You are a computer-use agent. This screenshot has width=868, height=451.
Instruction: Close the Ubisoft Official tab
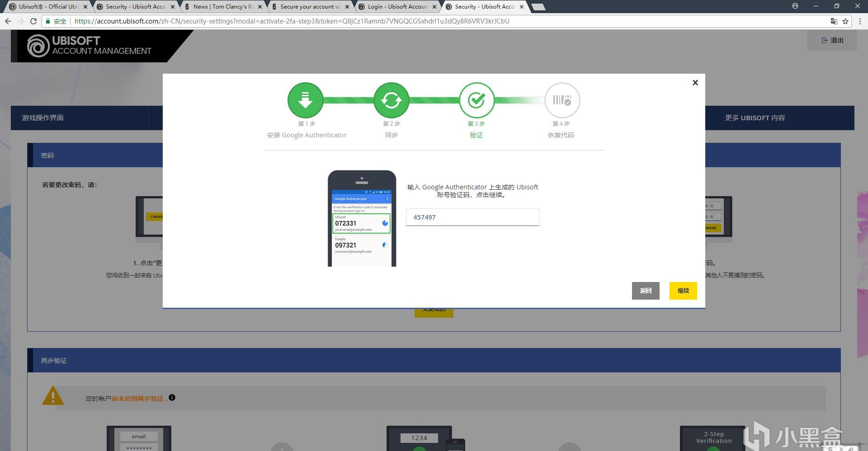[x=85, y=7]
